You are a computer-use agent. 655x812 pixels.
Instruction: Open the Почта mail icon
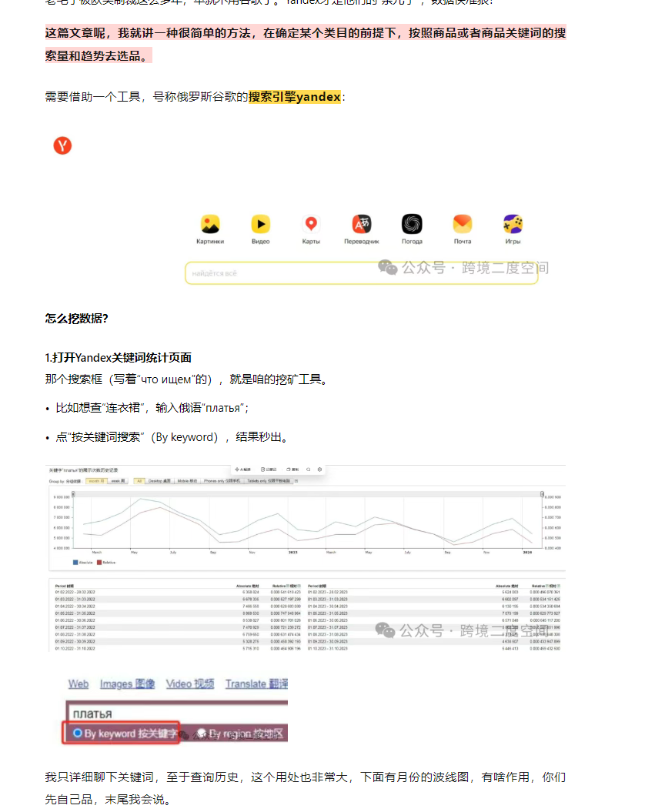point(463,224)
